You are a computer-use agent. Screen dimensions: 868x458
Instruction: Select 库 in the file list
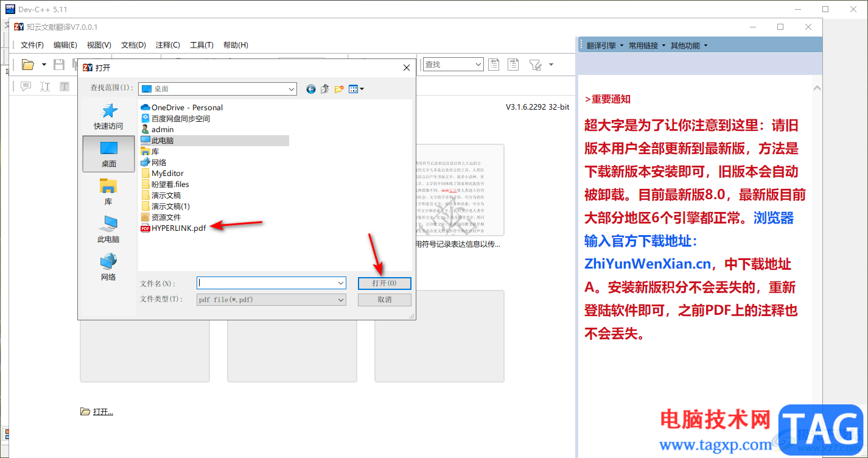pyautogui.click(x=150, y=151)
